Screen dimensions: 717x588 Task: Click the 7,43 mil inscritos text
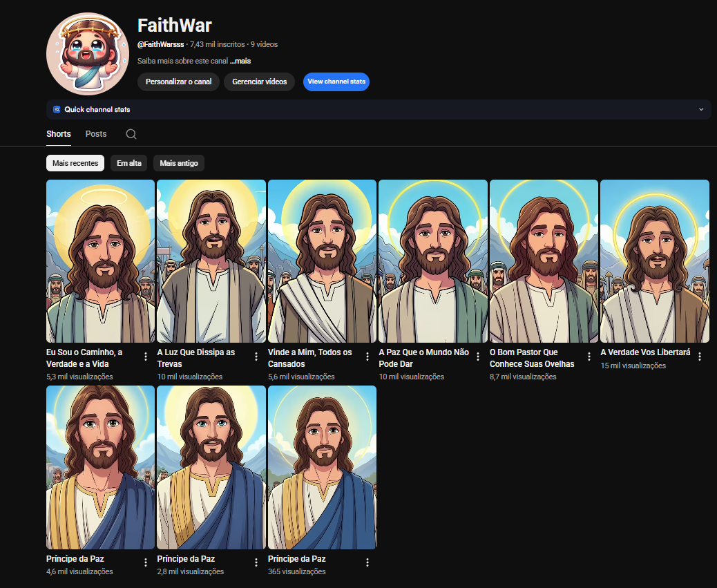click(217, 44)
